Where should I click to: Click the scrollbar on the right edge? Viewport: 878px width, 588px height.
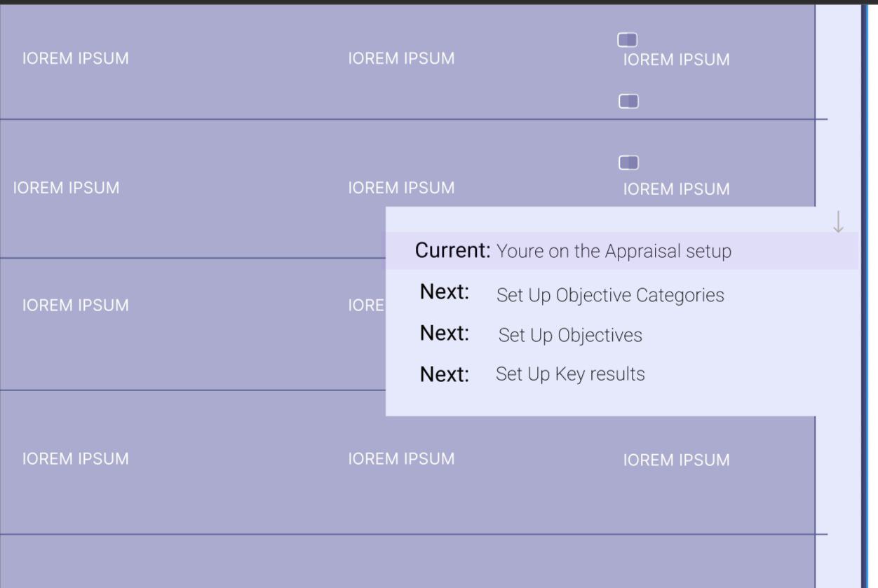tap(870, 294)
